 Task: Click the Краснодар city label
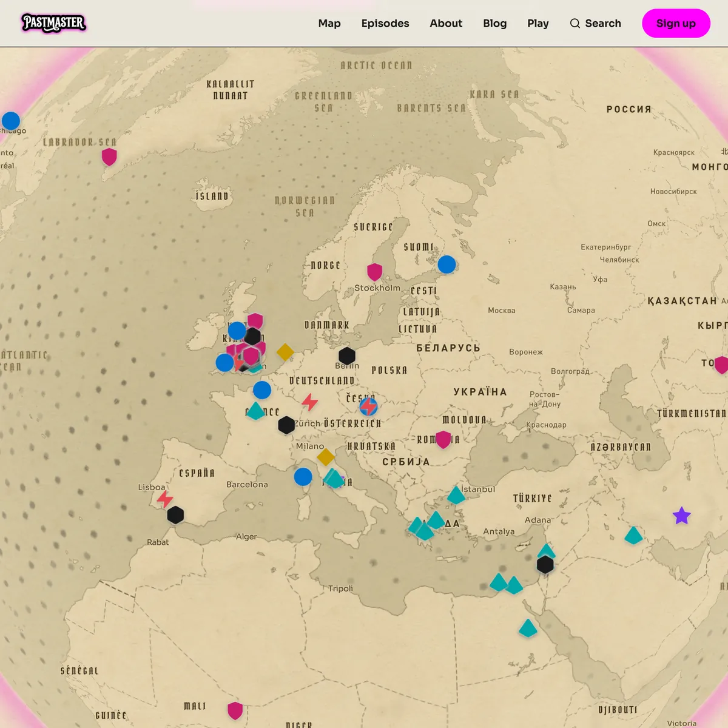coord(546,425)
